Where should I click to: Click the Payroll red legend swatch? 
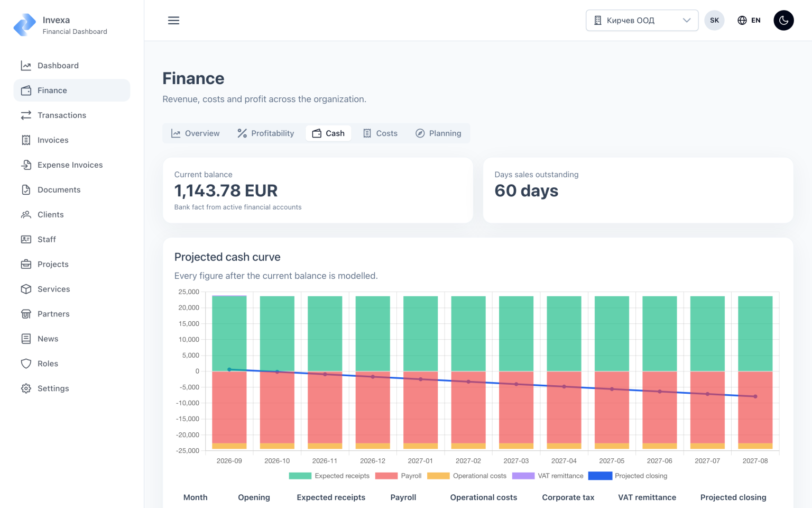point(386,476)
